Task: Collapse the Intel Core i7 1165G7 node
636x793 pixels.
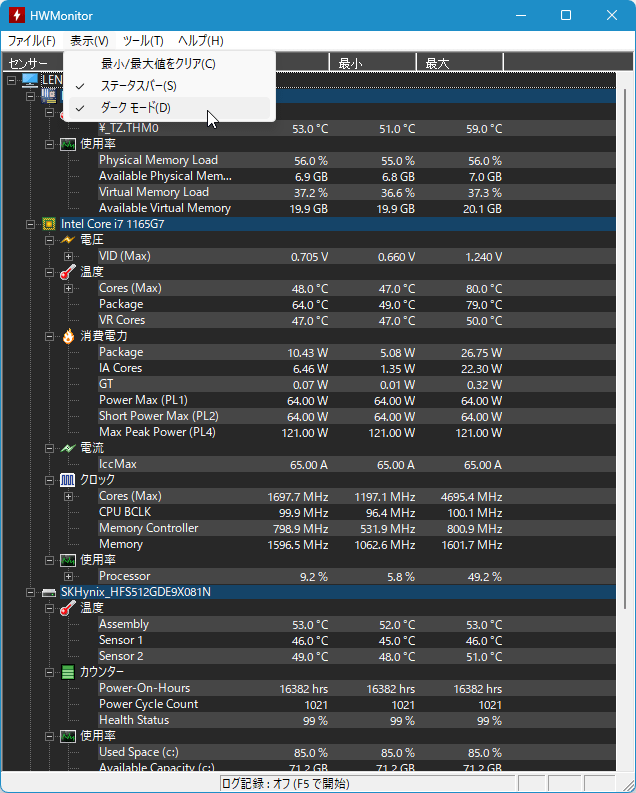Action: click(30, 224)
